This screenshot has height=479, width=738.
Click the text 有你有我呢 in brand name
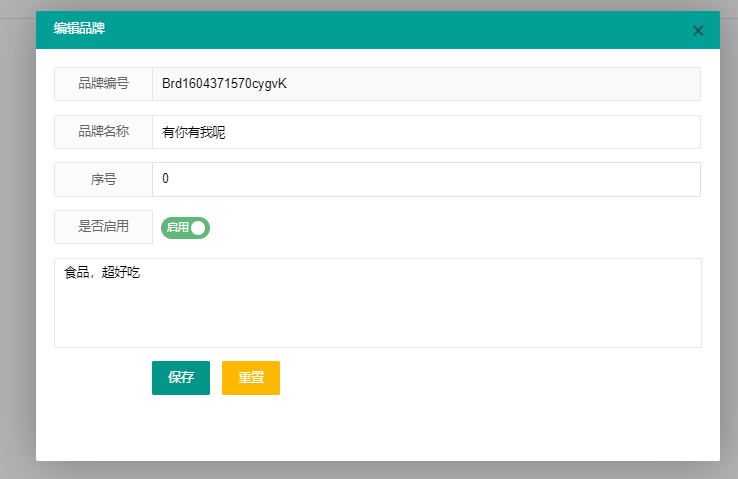[x=194, y=132]
